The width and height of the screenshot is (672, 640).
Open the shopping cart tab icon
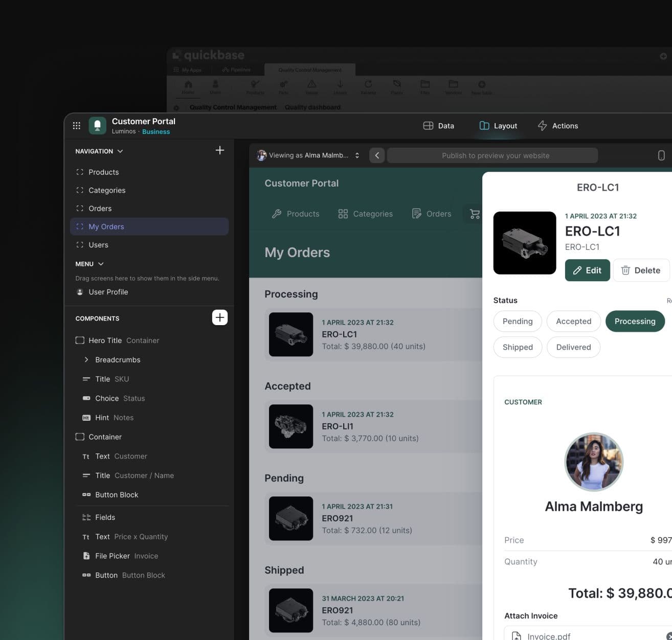point(475,214)
